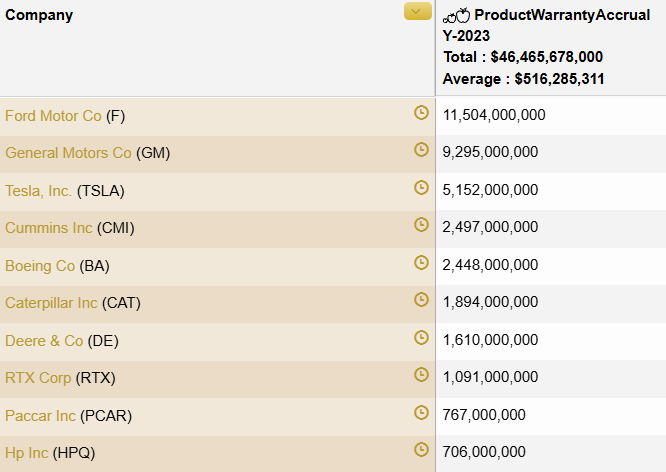Click the clock icon beside Ford Motor Co

421,112
